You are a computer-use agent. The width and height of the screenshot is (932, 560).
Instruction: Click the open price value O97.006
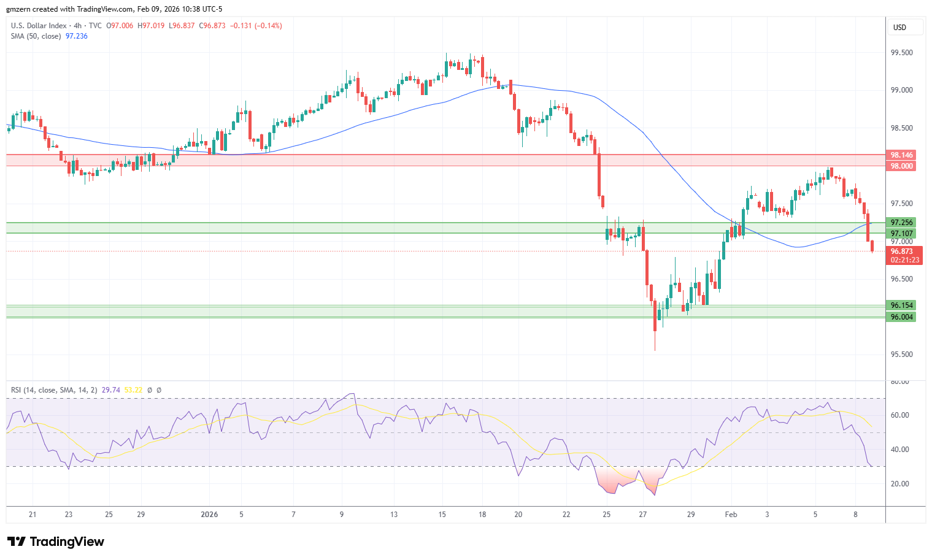120,26
